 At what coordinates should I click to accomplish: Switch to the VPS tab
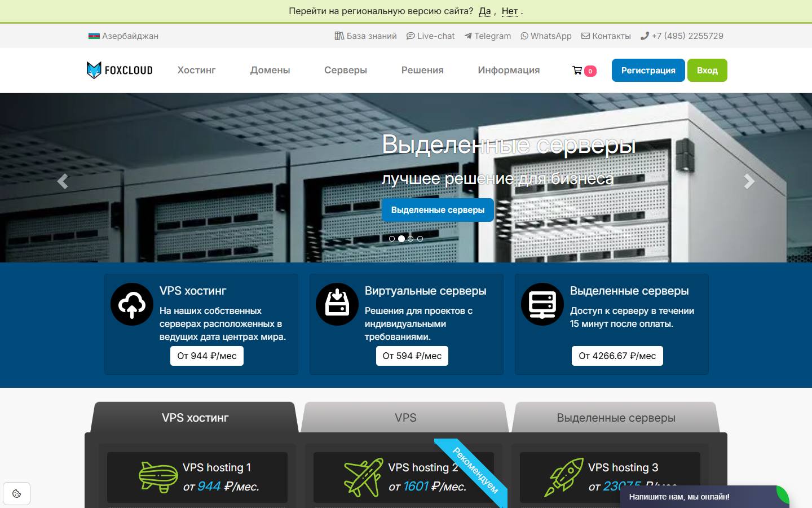(405, 418)
